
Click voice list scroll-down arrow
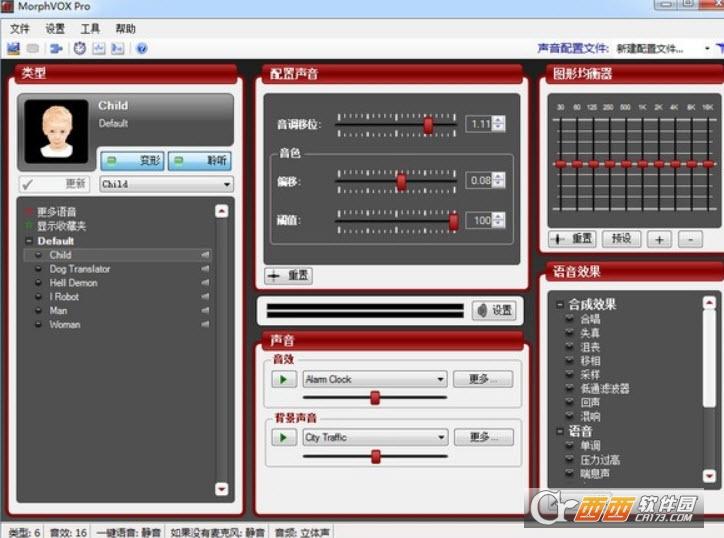coord(222,489)
